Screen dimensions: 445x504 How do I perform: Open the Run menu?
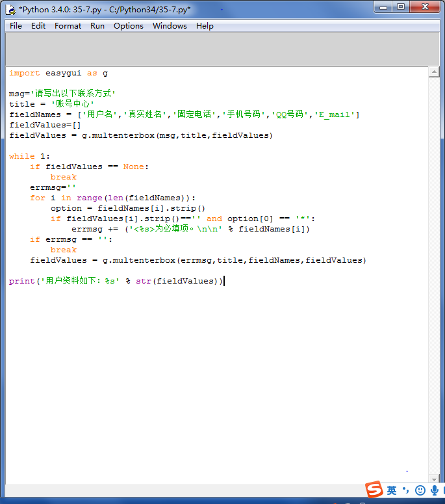(97, 26)
